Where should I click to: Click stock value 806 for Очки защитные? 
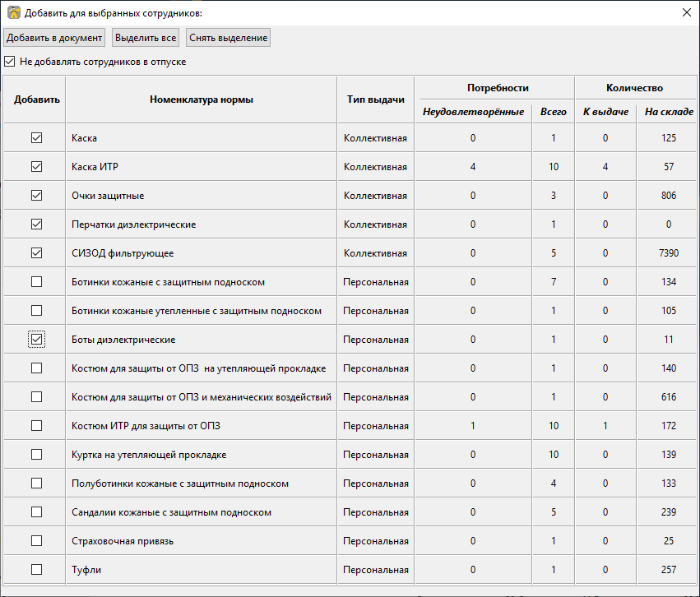pyautogui.click(x=669, y=196)
